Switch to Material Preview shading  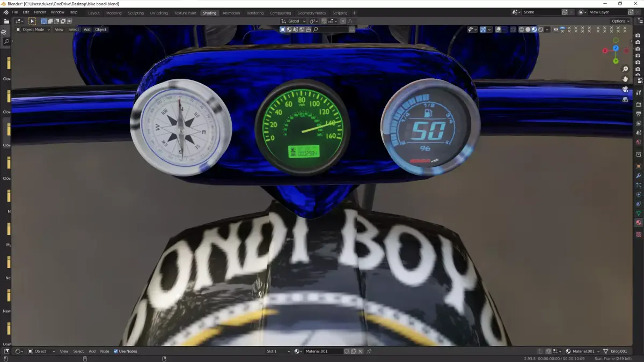click(534, 29)
